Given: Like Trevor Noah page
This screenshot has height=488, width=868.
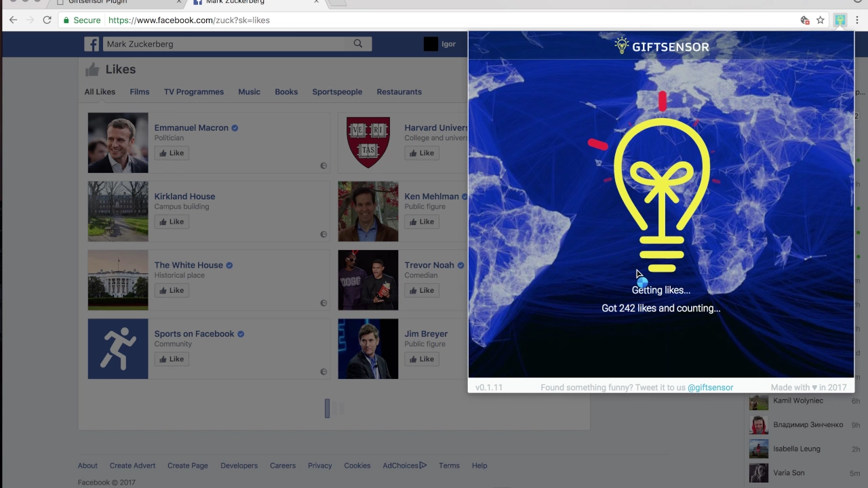Looking at the screenshot, I should (422, 290).
